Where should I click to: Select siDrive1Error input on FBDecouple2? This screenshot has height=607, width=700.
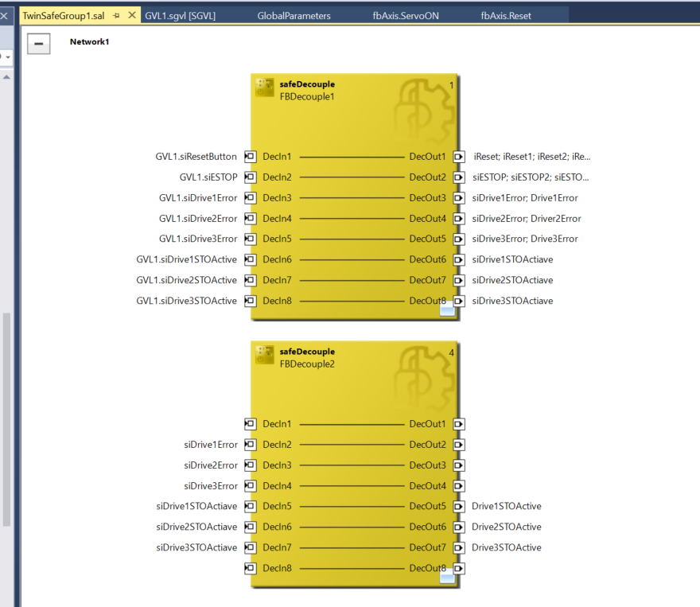coord(211,445)
